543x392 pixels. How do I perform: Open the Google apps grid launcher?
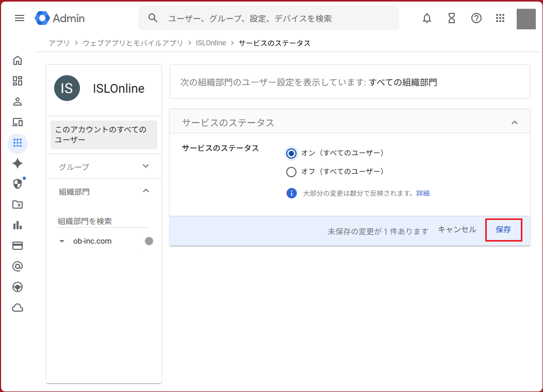tap(500, 18)
